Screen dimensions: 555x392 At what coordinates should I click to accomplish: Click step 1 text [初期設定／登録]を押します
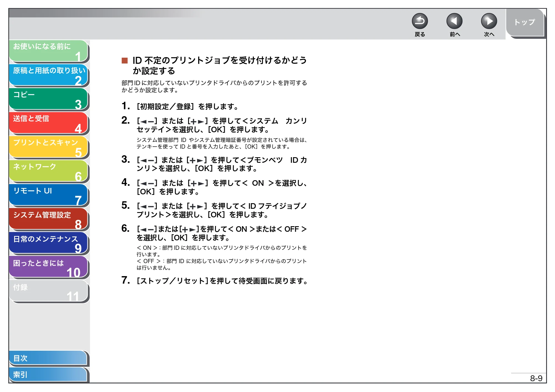tap(188, 106)
